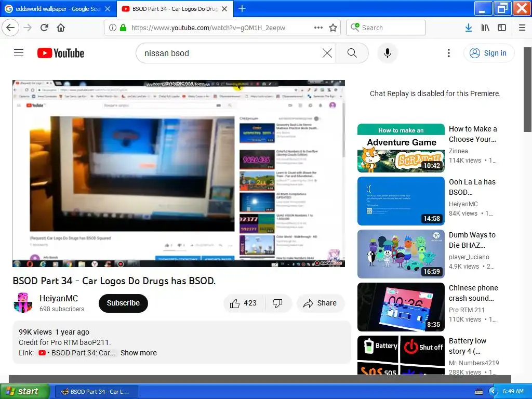This screenshot has width=532, height=399.
Task: Clear the nissan bsod search text
Action: [327, 53]
